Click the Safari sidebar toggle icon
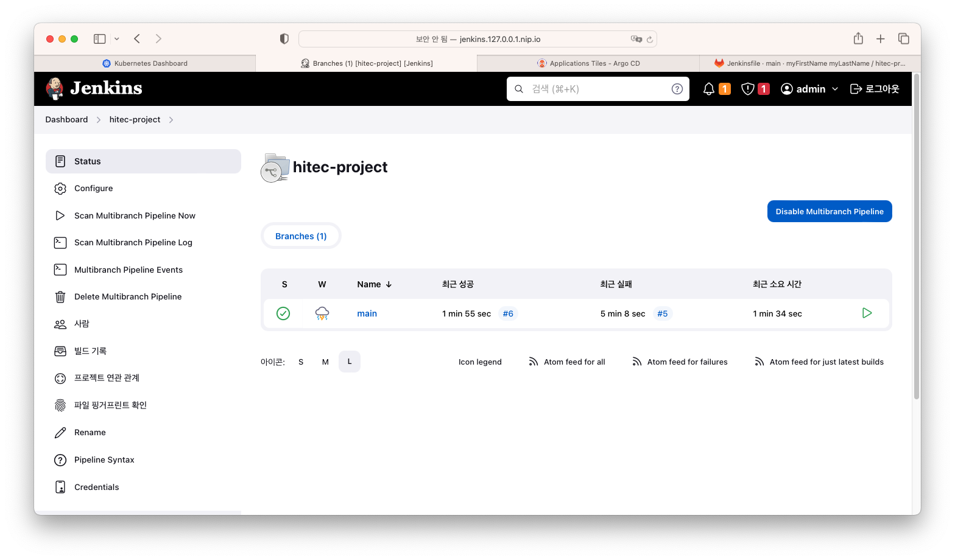 click(99, 39)
